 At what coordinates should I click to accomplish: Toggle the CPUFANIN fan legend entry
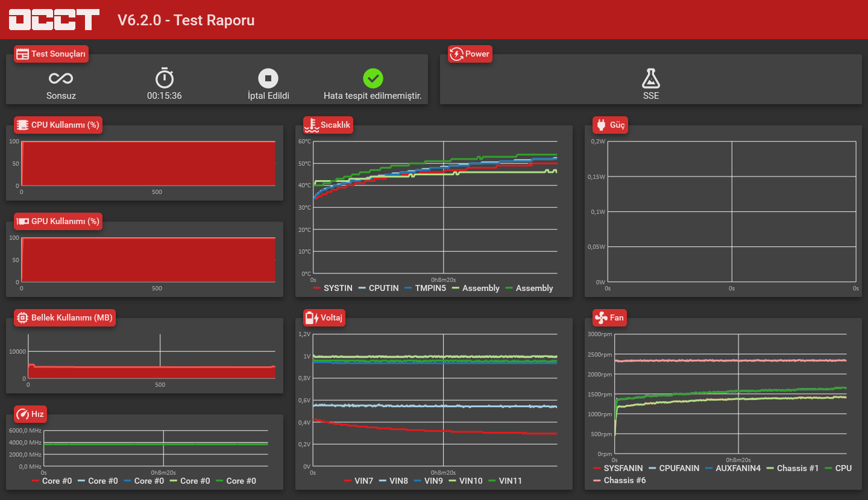pos(674,468)
